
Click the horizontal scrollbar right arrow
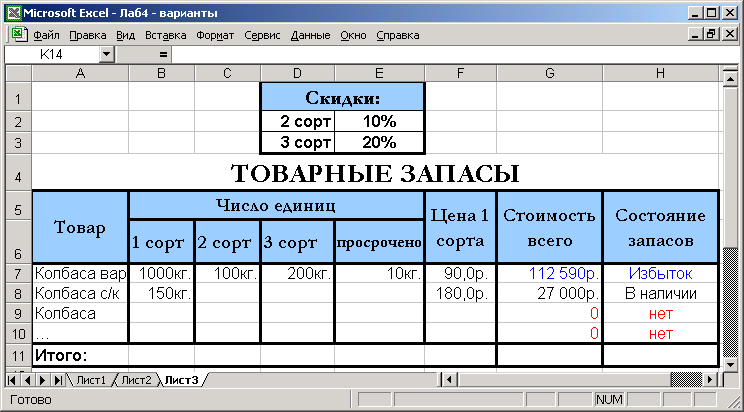click(710, 380)
